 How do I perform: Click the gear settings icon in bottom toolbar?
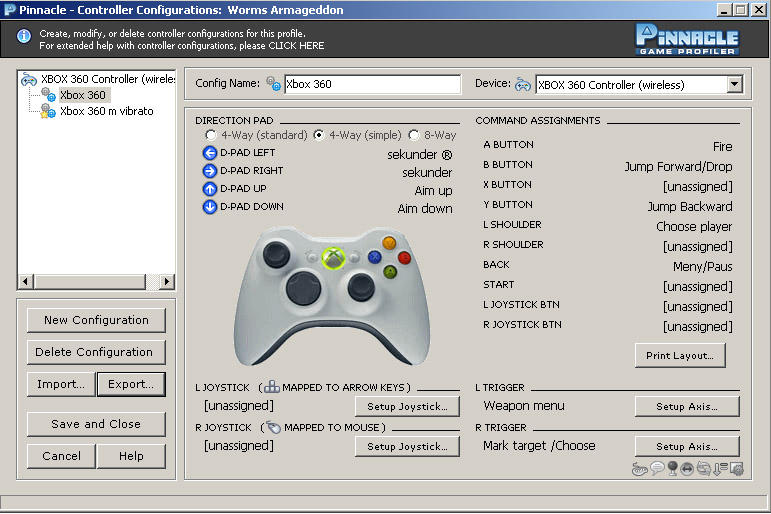[x=737, y=469]
